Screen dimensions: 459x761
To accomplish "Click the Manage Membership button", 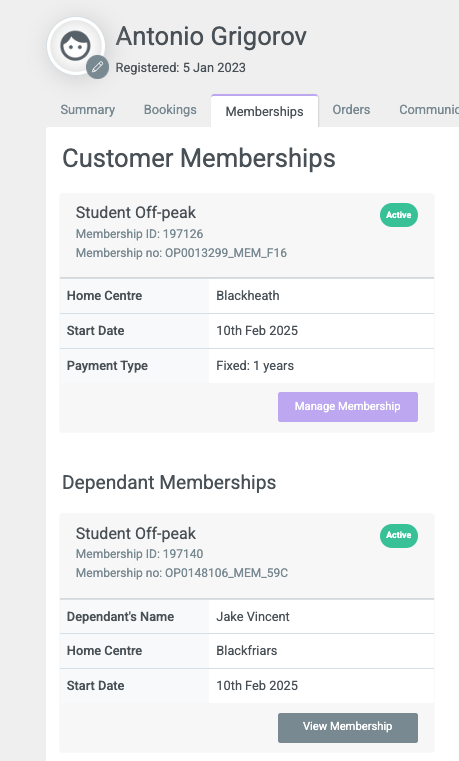I will [348, 407].
